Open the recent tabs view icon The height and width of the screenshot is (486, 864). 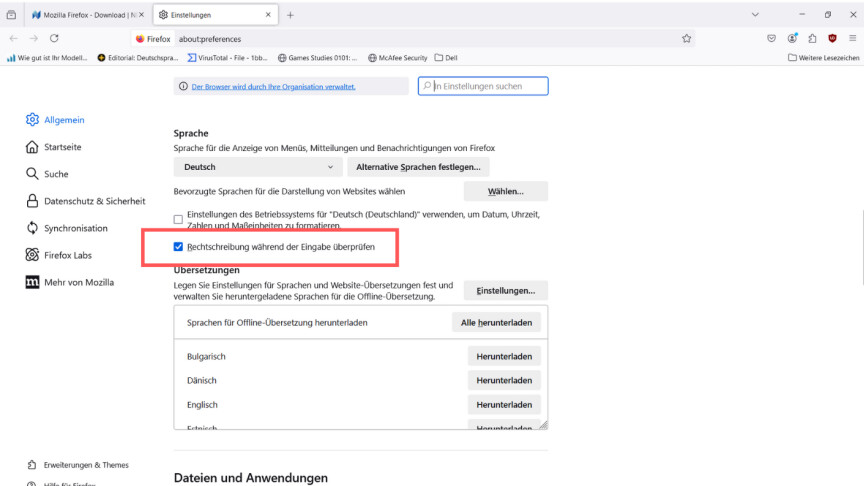click(x=12, y=15)
